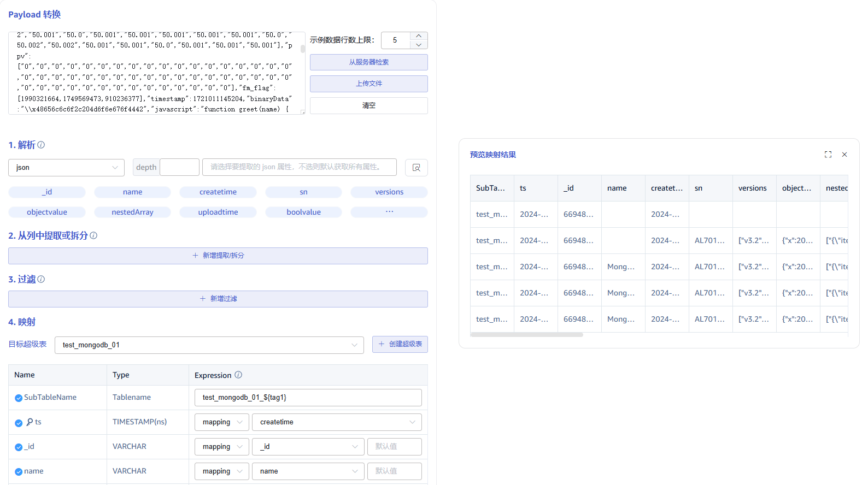Select the nestedArray field tag

[132, 212]
